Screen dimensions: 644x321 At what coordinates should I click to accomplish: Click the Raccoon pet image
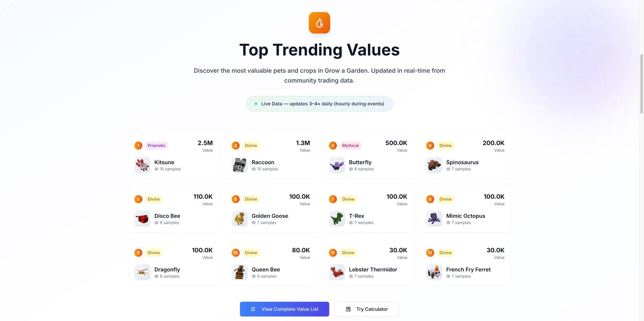pyautogui.click(x=239, y=165)
